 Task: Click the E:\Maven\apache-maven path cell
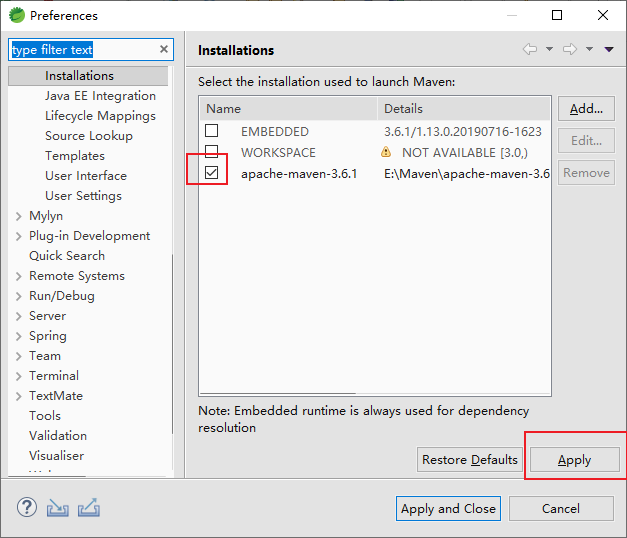467,174
